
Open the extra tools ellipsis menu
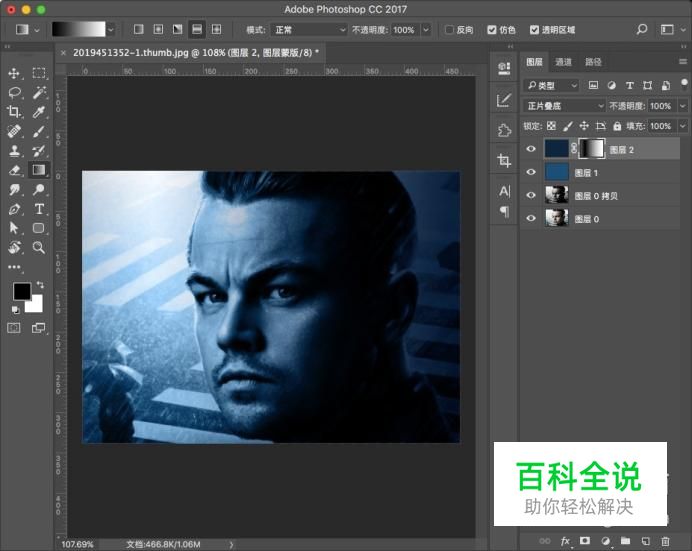[x=14, y=267]
